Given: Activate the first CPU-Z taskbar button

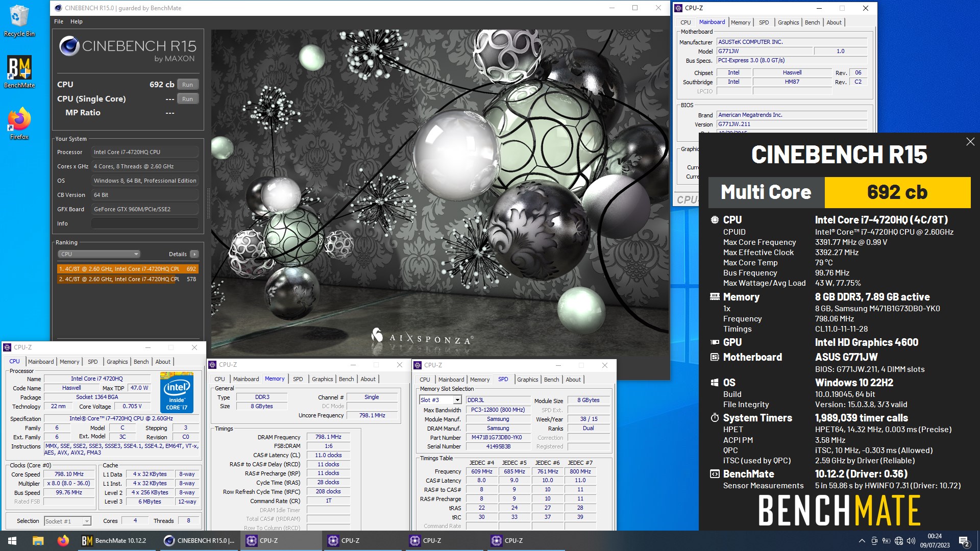Looking at the screenshot, I should (281, 540).
